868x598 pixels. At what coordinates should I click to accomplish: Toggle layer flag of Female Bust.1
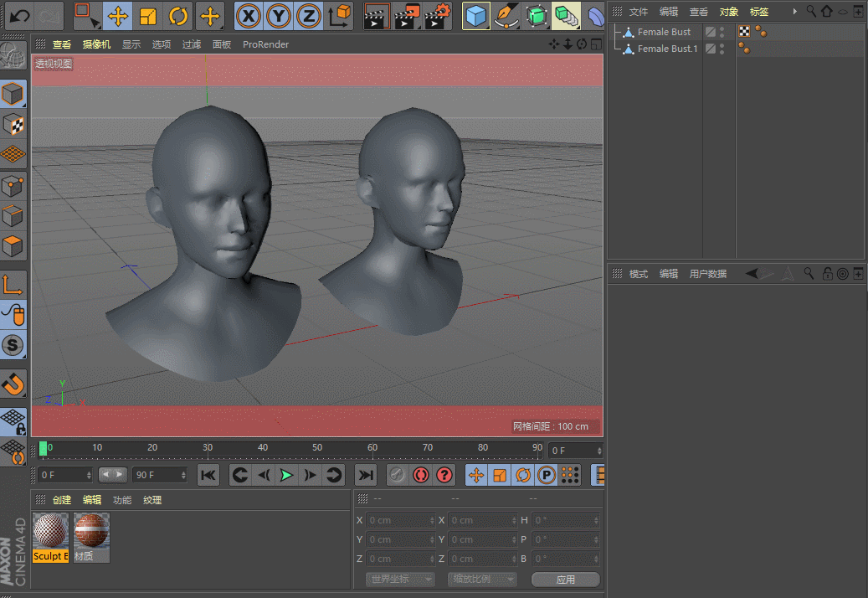coord(710,49)
